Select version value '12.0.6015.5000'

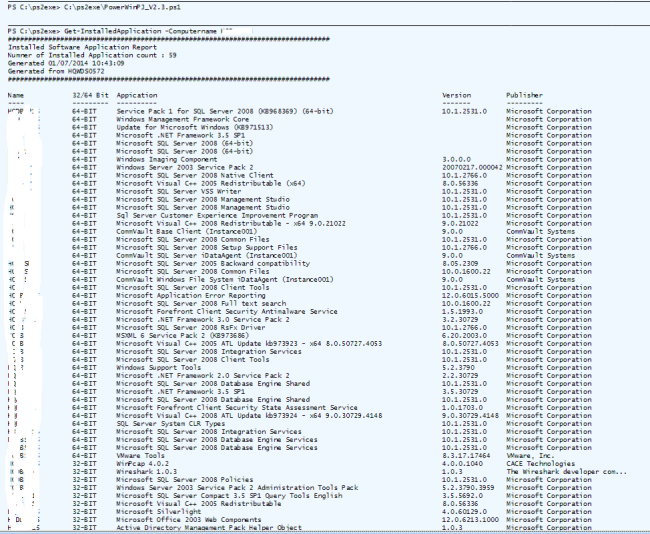471,296
